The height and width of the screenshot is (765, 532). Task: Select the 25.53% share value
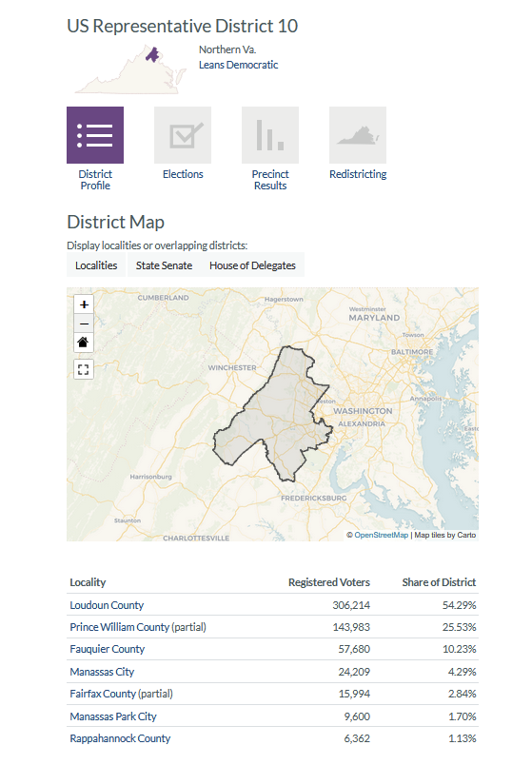click(460, 627)
